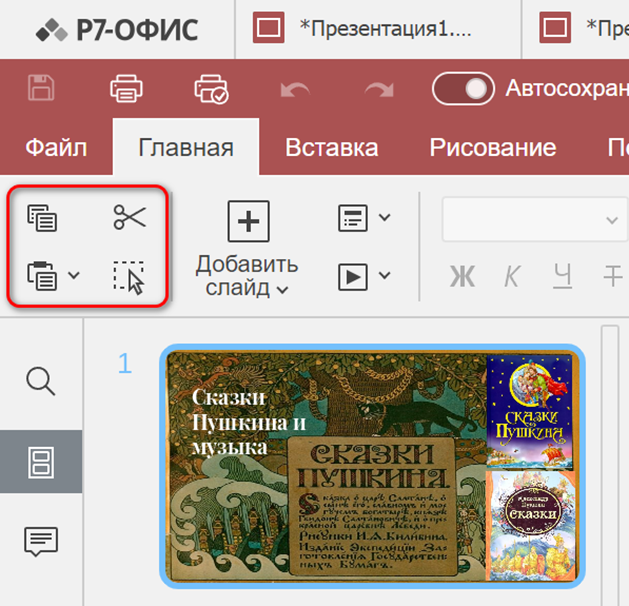Toggle underline Ч formatting
The width and height of the screenshot is (629, 606).
pyautogui.click(x=562, y=276)
